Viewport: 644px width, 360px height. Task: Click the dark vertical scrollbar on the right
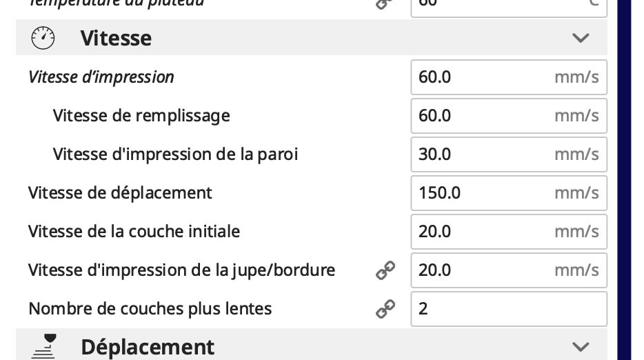click(x=624, y=179)
